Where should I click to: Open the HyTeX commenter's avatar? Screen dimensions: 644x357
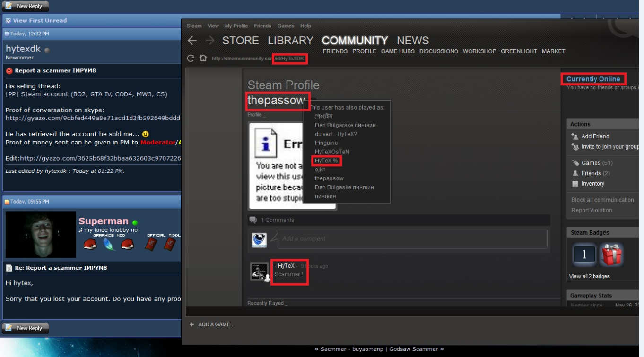(259, 272)
